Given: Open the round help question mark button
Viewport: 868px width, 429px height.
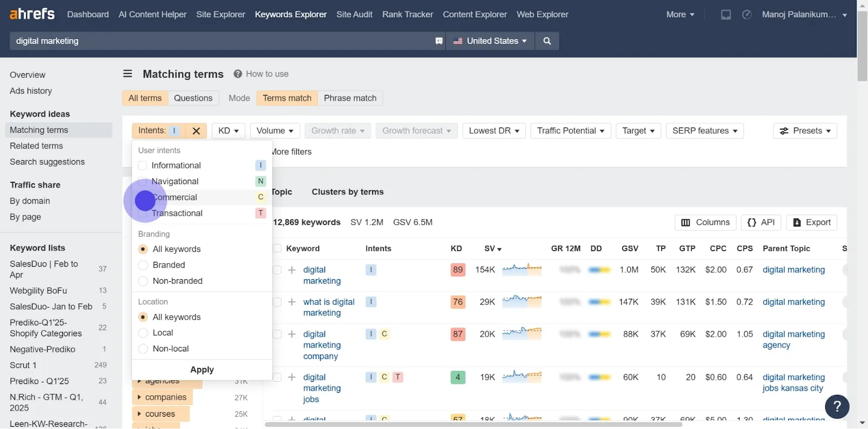Looking at the screenshot, I should pos(837,406).
